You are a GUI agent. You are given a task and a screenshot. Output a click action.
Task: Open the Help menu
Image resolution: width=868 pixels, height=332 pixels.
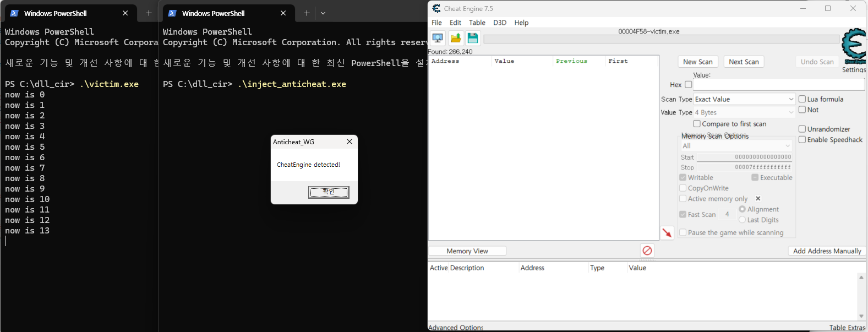[521, 23]
